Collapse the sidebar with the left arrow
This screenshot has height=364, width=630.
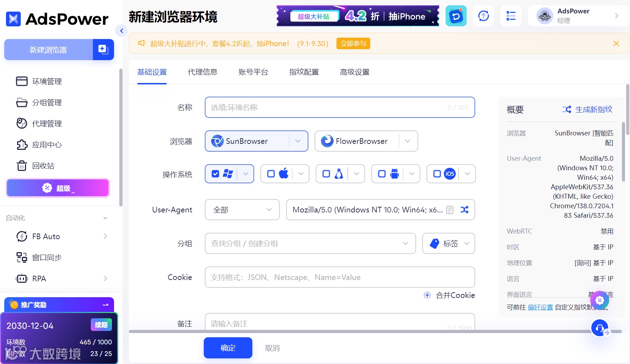pos(121,31)
